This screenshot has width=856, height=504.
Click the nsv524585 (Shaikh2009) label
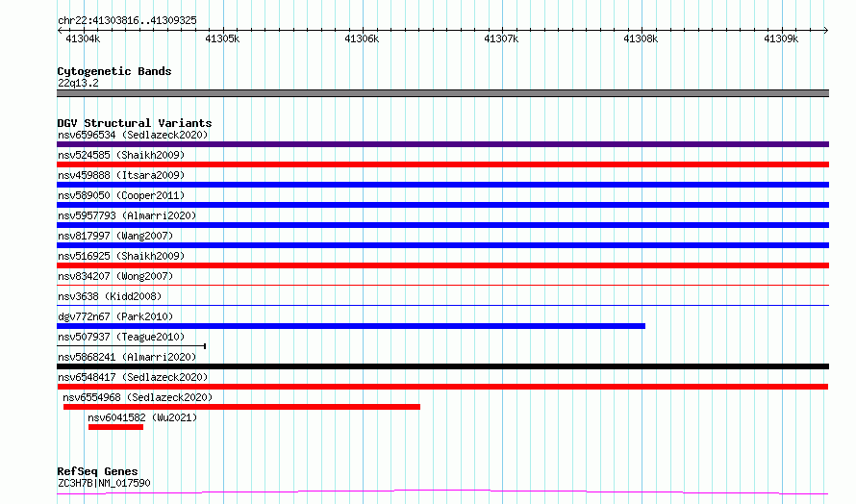coord(121,155)
